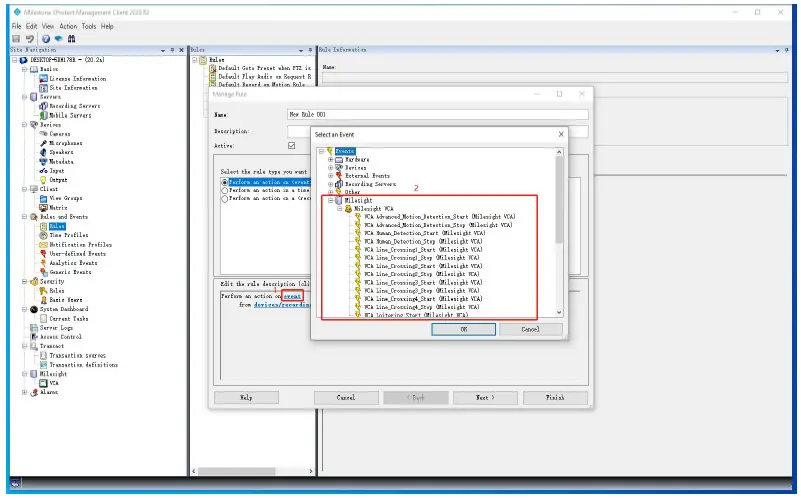Open the View menu

click(48, 26)
